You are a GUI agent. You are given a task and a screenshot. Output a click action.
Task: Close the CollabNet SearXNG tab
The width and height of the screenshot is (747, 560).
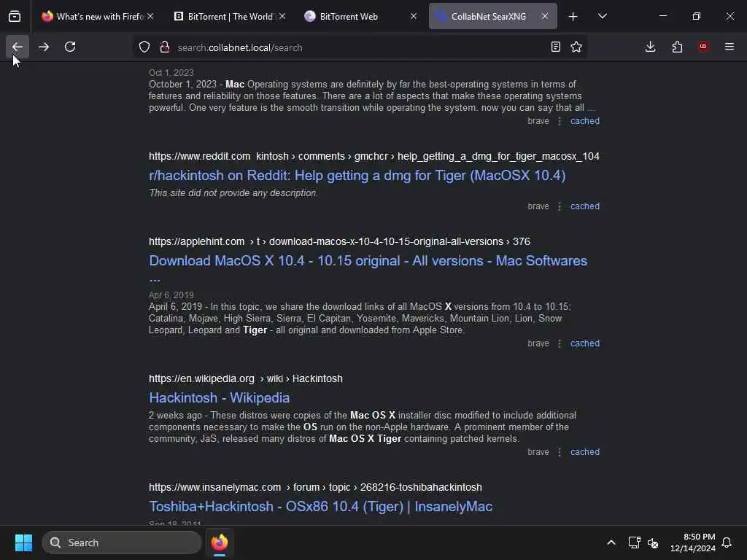pos(545,16)
